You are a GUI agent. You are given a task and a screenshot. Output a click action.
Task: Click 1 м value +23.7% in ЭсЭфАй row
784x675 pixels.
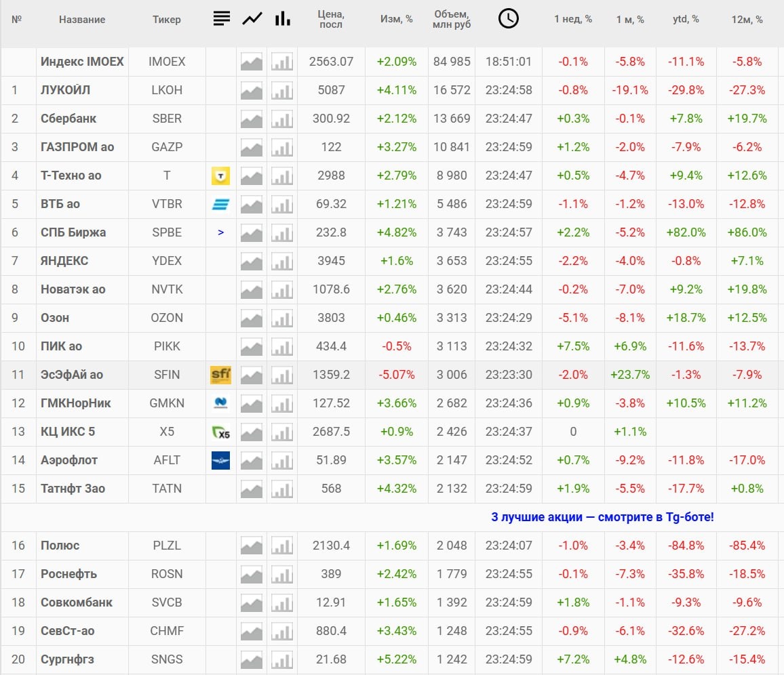630,375
